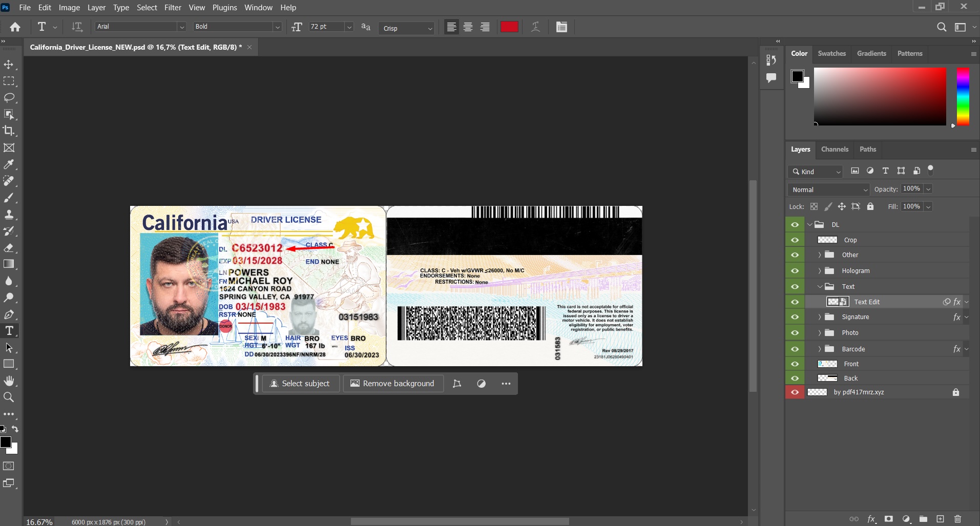Screen dimensions: 980x526
Task: Hide the Crop layer
Action: 795,240
